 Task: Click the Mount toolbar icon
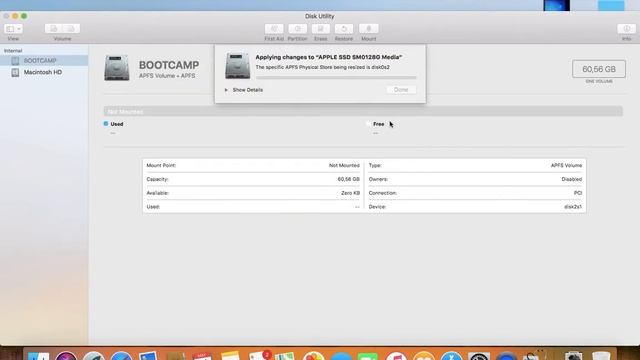(x=369, y=29)
